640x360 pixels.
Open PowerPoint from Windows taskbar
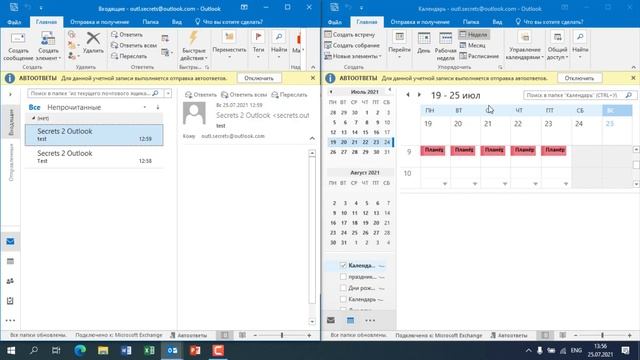195,350
